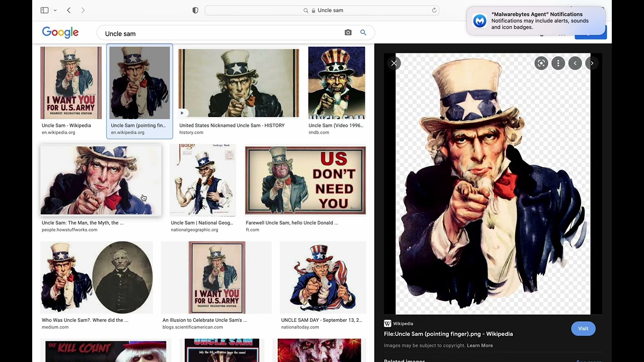Image resolution: width=644 pixels, height=362 pixels.
Task: Show next image in preview panel
Action: (x=592, y=63)
